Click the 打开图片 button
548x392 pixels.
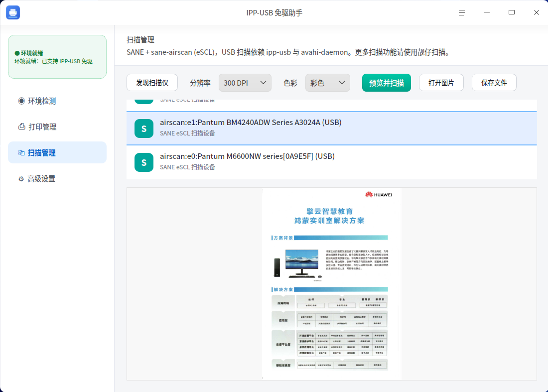tap(441, 83)
